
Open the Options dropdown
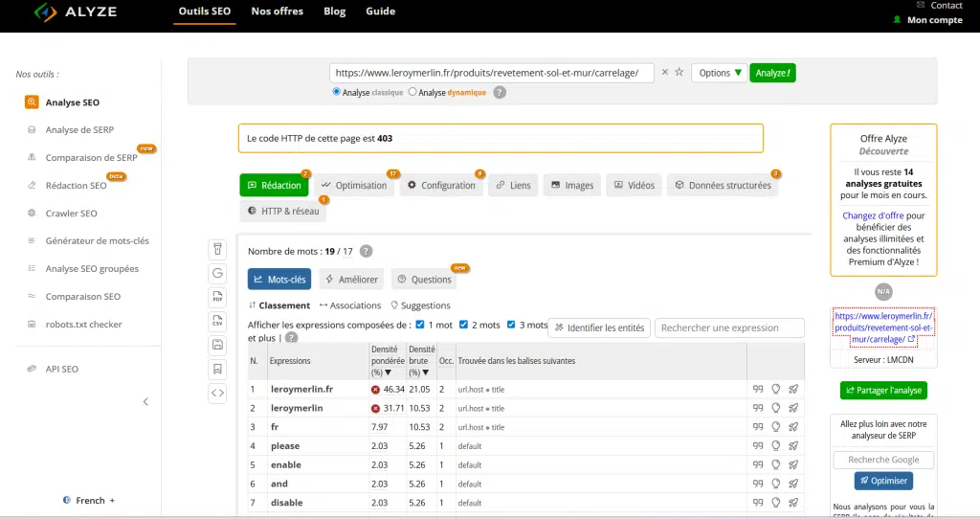pos(720,73)
